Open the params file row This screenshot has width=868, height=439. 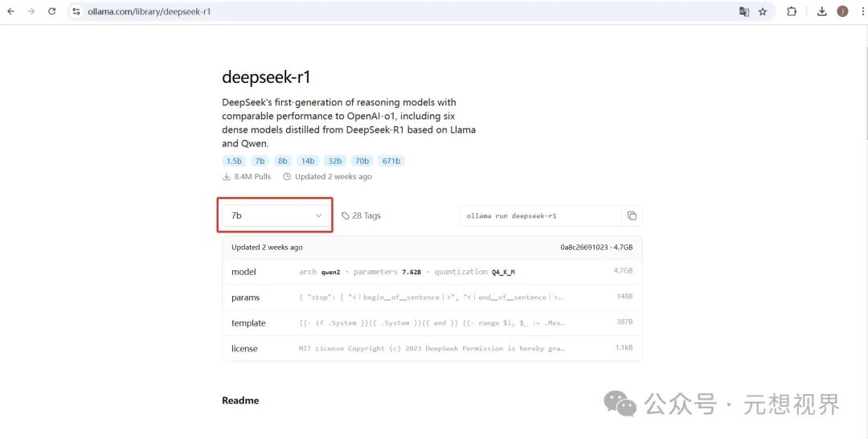point(432,297)
